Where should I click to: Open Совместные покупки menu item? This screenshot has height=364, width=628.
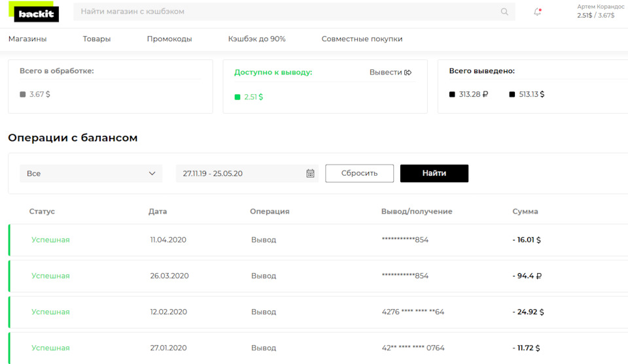[362, 39]
